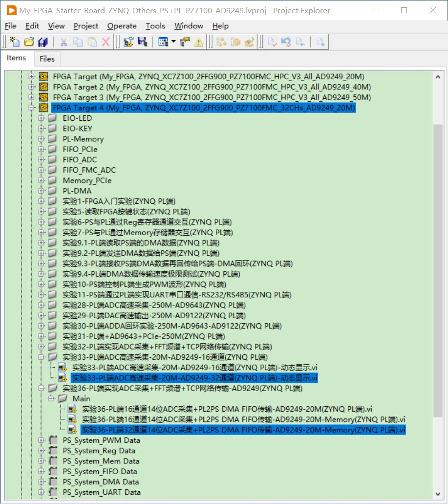Expand the PL-Memory folder
The width and height of the screenshot is (448, 504).
[41, 139]
